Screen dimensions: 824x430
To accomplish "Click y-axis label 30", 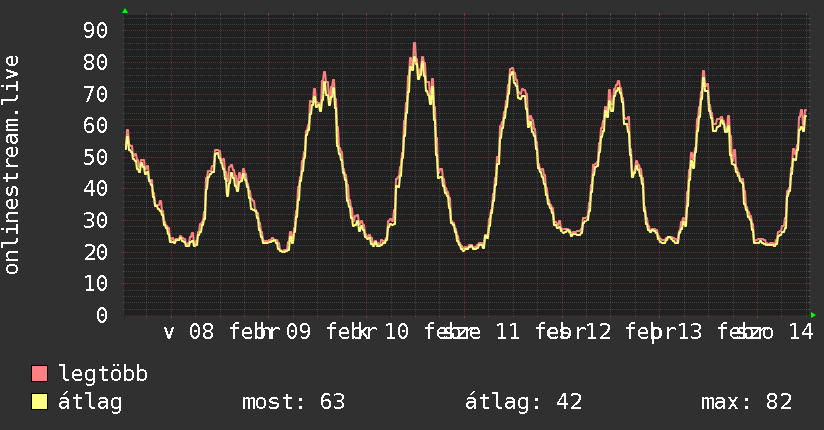I will (96, 220).
